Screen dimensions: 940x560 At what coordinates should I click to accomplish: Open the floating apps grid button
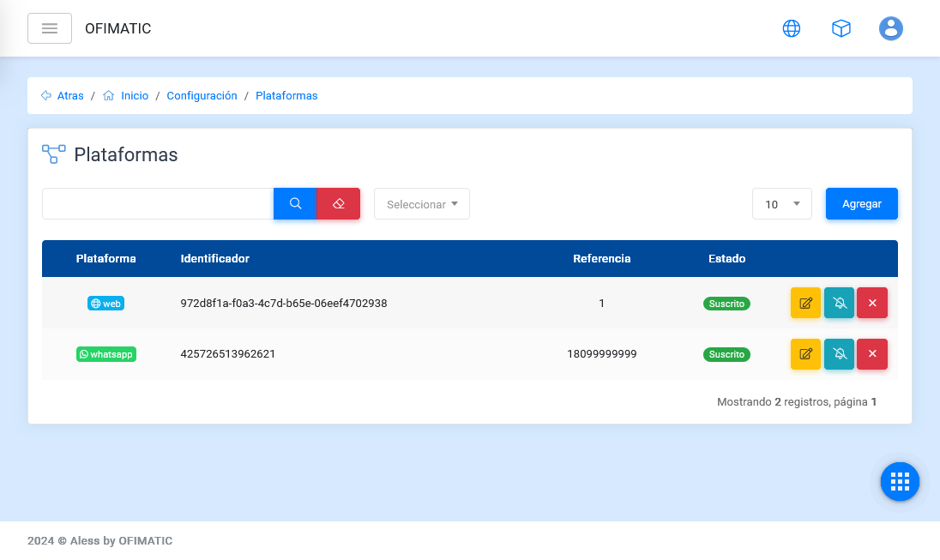pos(900,481)
